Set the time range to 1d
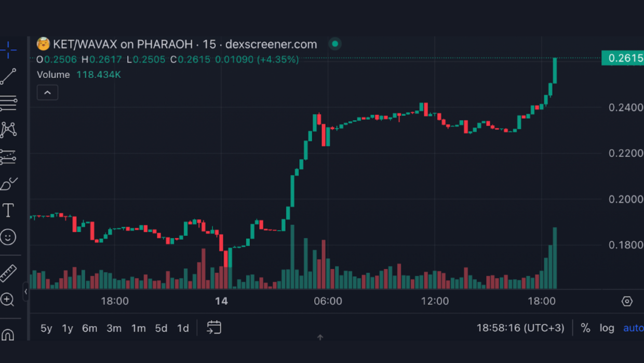644x363 pixels. click(x=183, y=328)
